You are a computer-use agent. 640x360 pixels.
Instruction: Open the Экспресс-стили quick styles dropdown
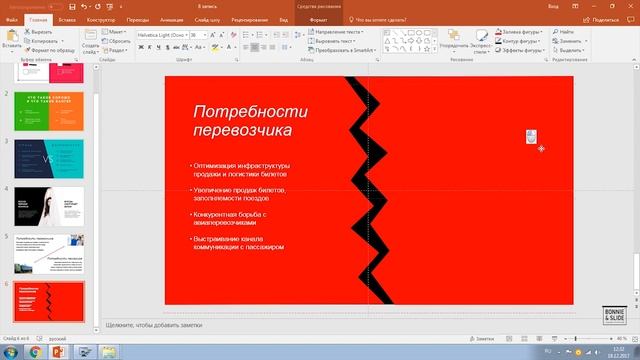pos(481,42)
